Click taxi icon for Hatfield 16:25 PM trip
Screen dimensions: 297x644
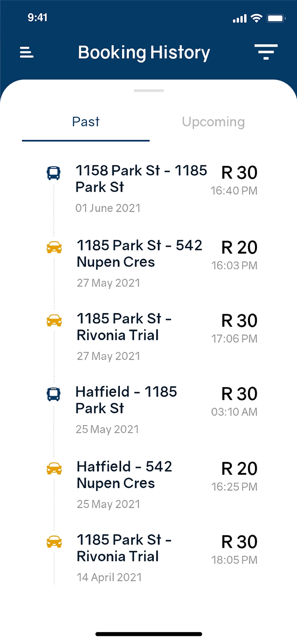coord(54,468)
